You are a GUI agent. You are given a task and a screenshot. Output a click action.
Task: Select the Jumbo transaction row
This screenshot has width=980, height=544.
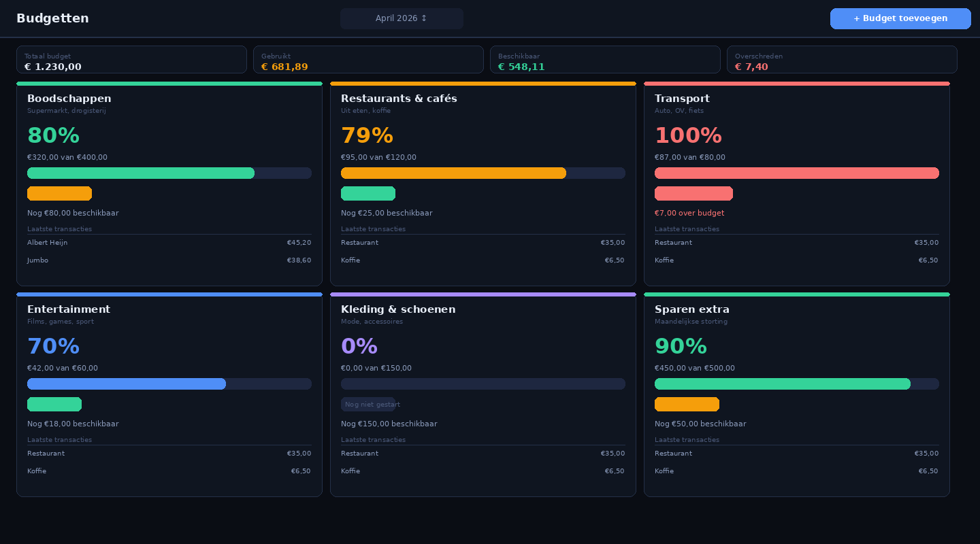point(169,260)
